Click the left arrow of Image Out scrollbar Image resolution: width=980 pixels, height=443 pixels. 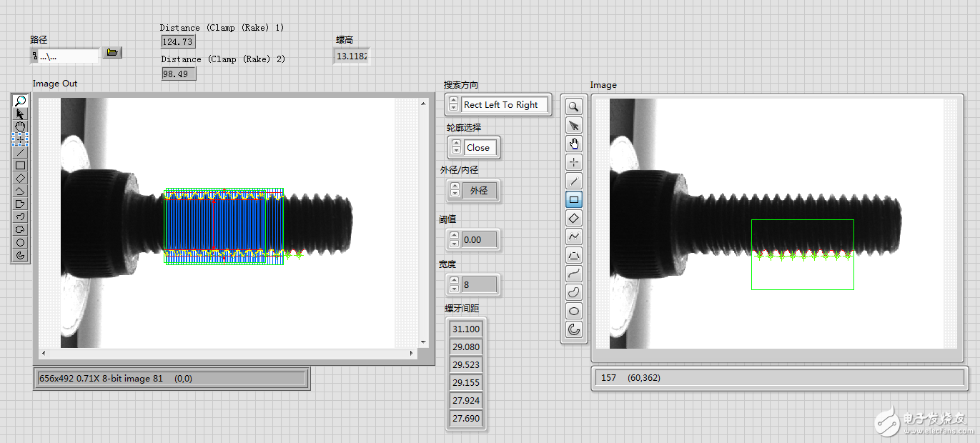click(x=43, y=354)
